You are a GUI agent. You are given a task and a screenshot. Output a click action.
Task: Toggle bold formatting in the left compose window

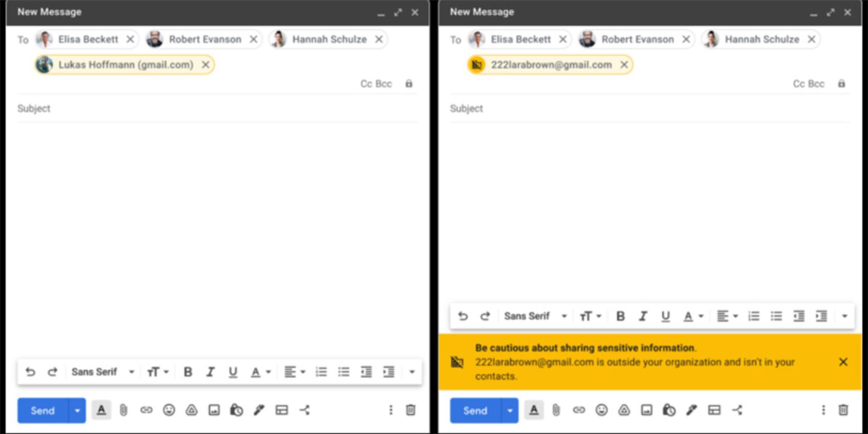tap(188, 372)
